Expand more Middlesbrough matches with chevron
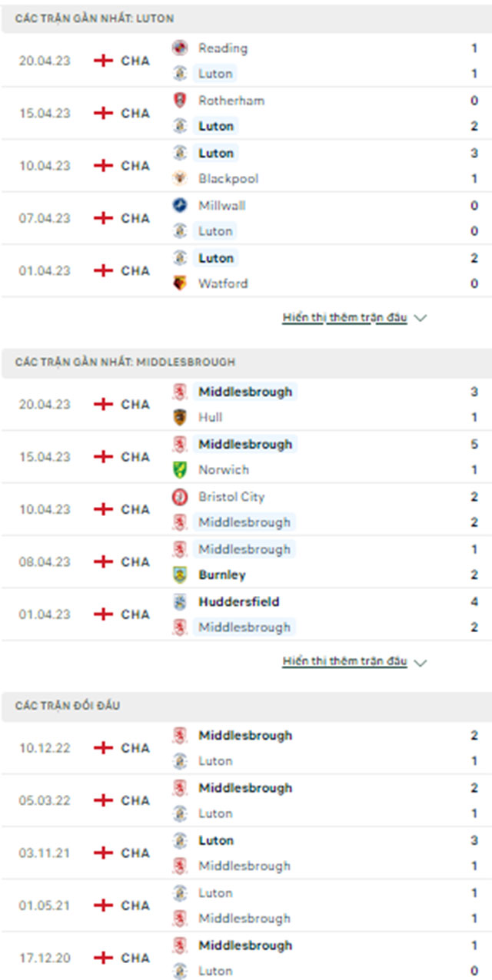 420,662
